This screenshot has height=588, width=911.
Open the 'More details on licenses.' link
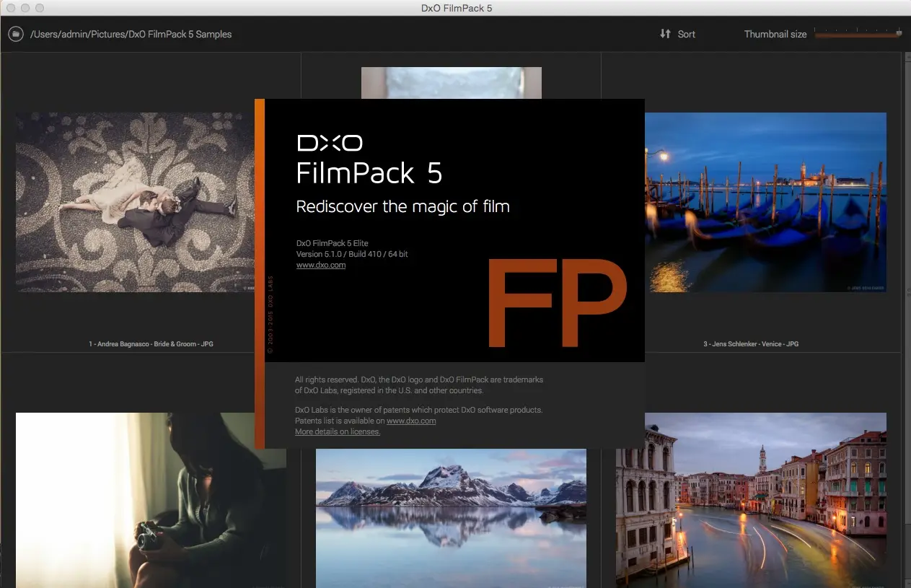338,431
